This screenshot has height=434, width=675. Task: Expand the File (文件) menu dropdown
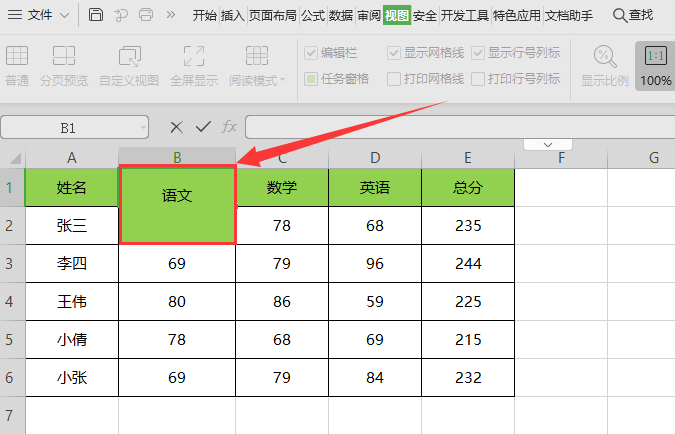coord(65,15)
